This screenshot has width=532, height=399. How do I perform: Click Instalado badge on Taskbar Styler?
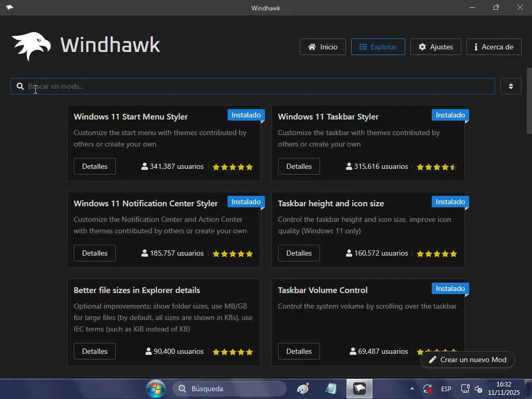pyautogui.click(x=450, y=115)
